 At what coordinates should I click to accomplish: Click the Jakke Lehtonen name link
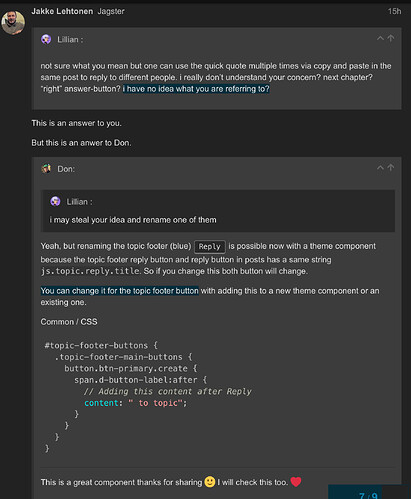[62, 11]
